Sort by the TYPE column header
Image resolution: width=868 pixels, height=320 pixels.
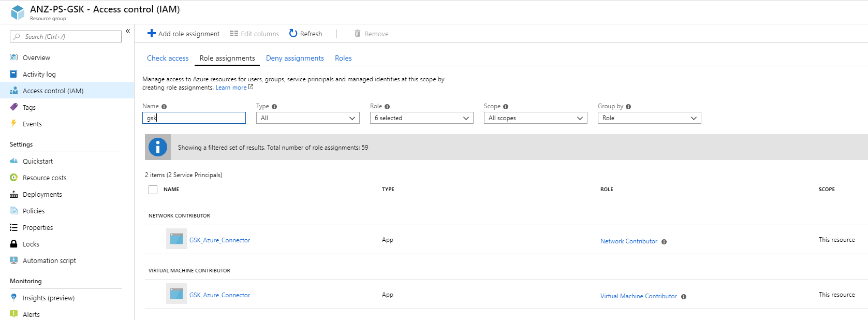(388, 190)
